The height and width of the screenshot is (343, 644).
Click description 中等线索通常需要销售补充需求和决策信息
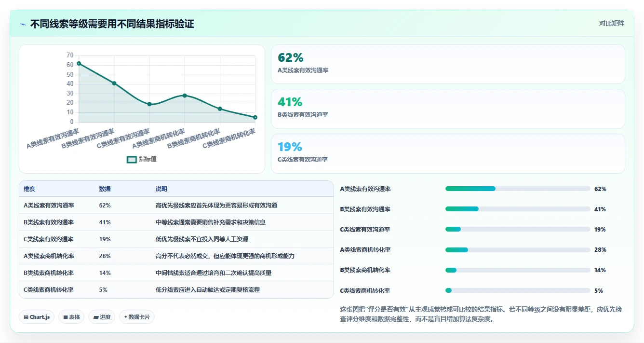(x=211, y=222)
